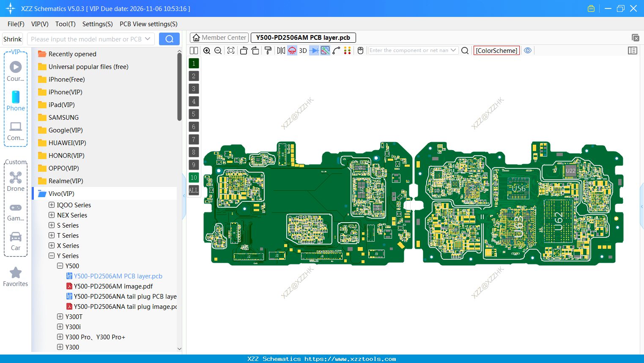
Task: Activate the brush/silkscreen paint tool
Action: 268,50
